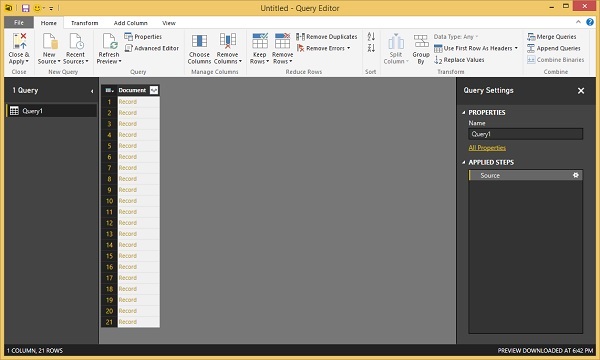The width and height of the screenshot is (600, 360).
Task: Click the Merge Queries icon
Action: (x=531, y=37)
